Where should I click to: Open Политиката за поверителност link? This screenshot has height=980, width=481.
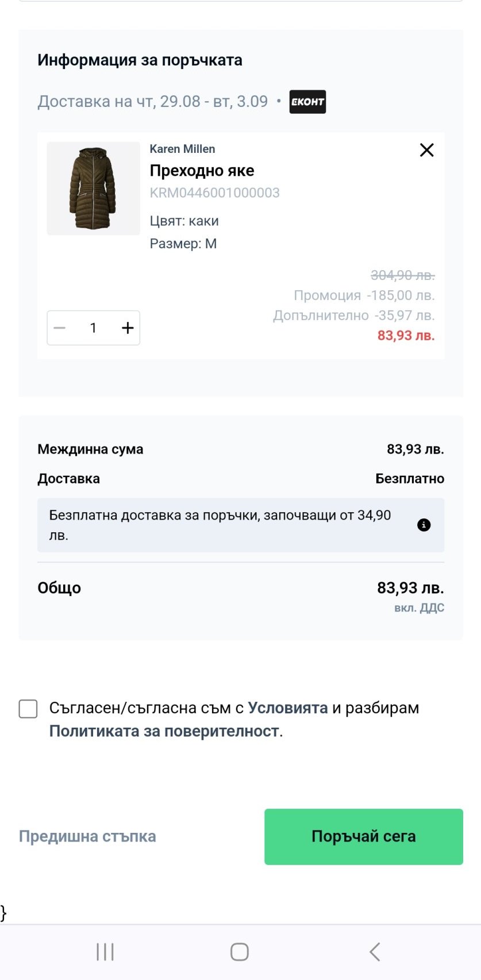(164, 731)
